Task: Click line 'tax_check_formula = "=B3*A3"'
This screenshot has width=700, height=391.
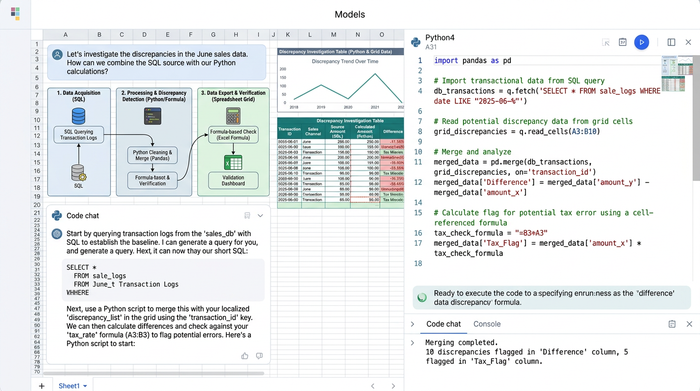Action: point(490,233)
